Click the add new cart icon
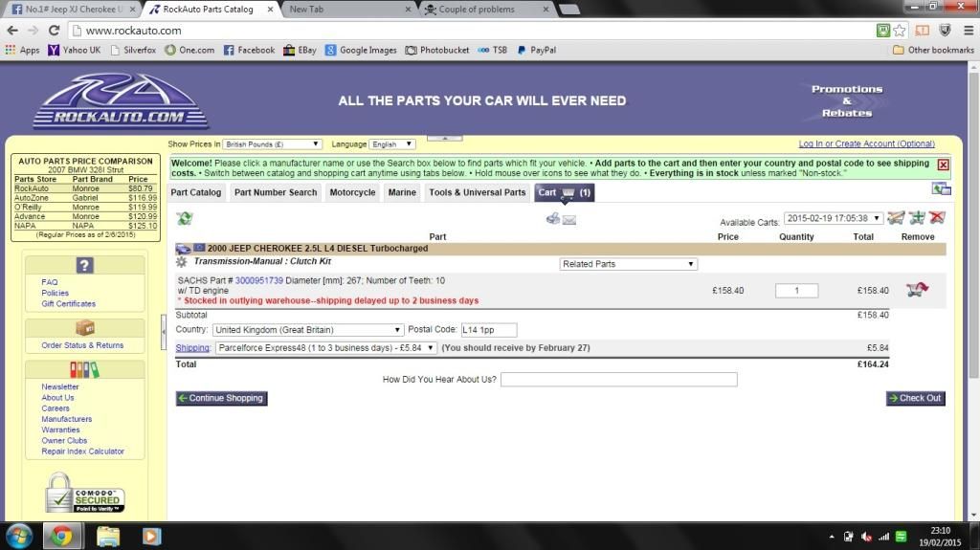This screenshot has height=550, width=980. [917, 217]
